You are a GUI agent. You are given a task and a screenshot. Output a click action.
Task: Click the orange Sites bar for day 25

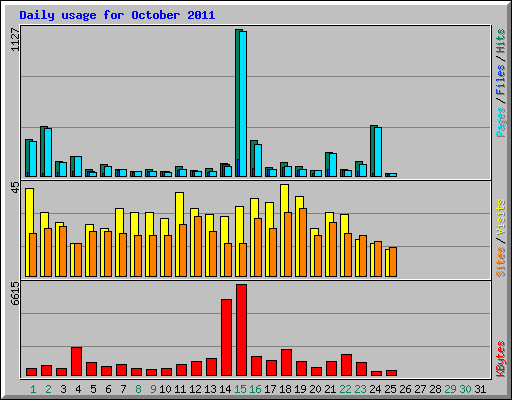click(x=393, y=262)
